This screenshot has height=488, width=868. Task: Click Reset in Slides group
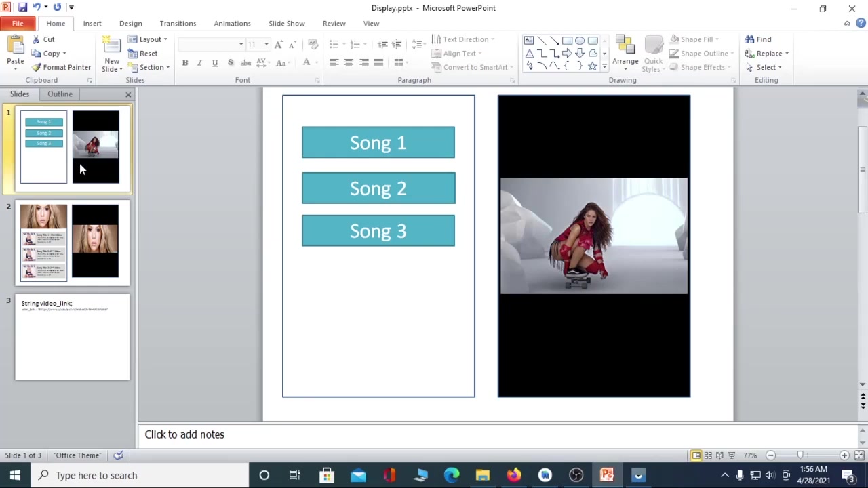pos(143,54)
